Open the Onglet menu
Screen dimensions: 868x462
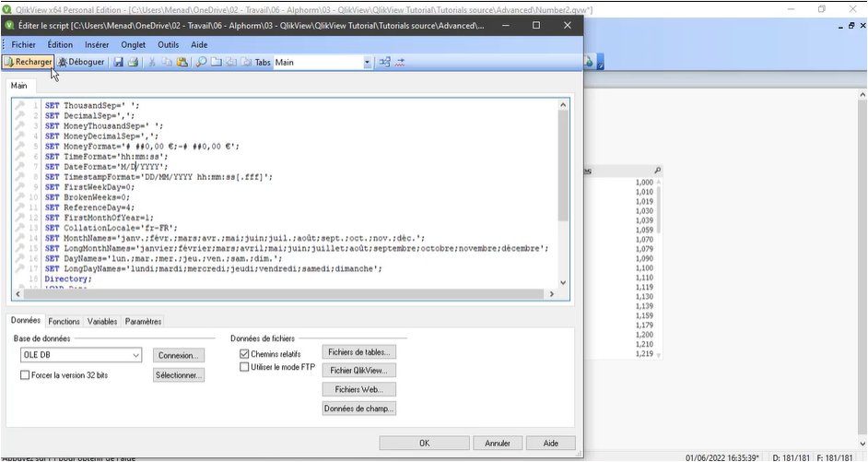click(x=133, y=45)
